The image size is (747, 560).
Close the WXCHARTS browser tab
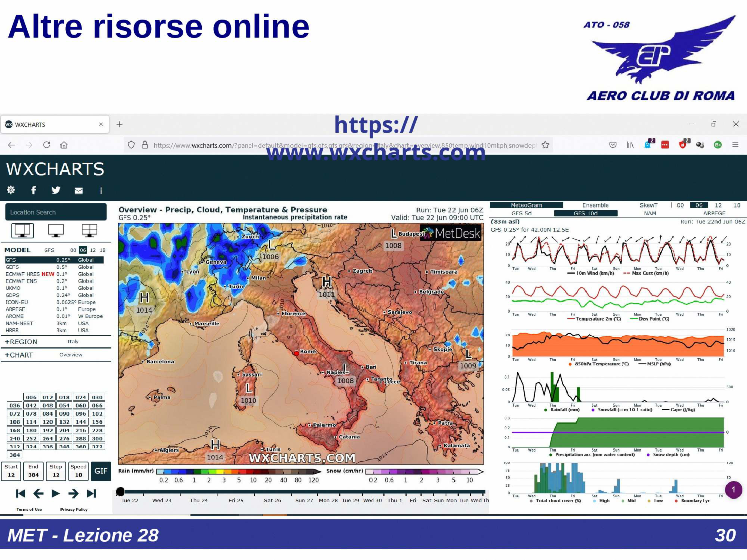[x=101, y=124]
